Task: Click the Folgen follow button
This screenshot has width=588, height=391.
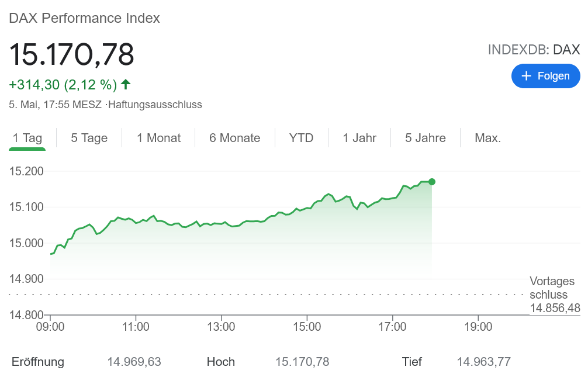Action: [545, 76]
